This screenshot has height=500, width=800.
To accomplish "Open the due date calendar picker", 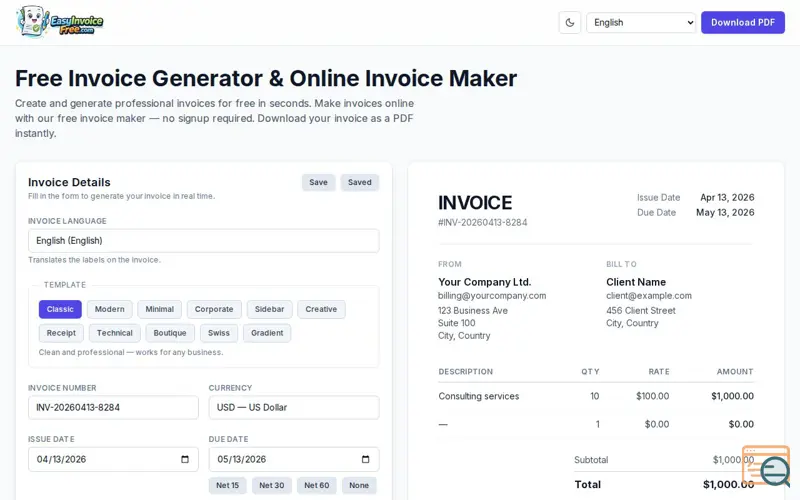I will [365, 459].
